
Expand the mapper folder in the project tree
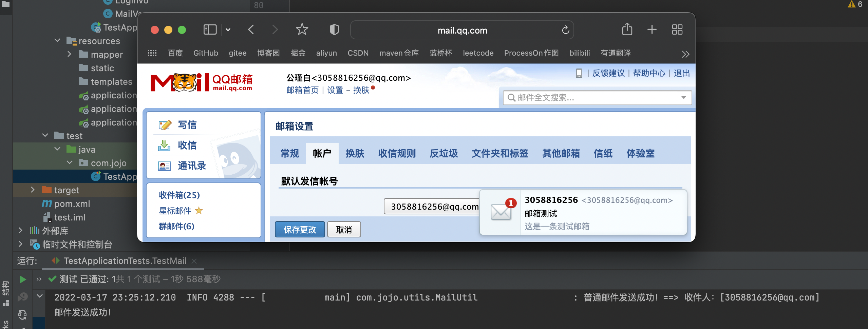click(69, 54)
